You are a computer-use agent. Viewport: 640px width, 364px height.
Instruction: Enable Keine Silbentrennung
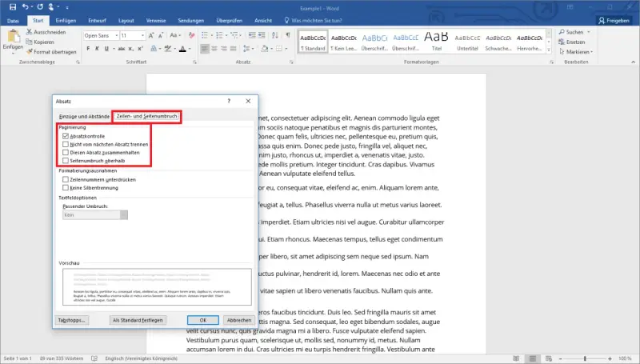pos(66,187)
